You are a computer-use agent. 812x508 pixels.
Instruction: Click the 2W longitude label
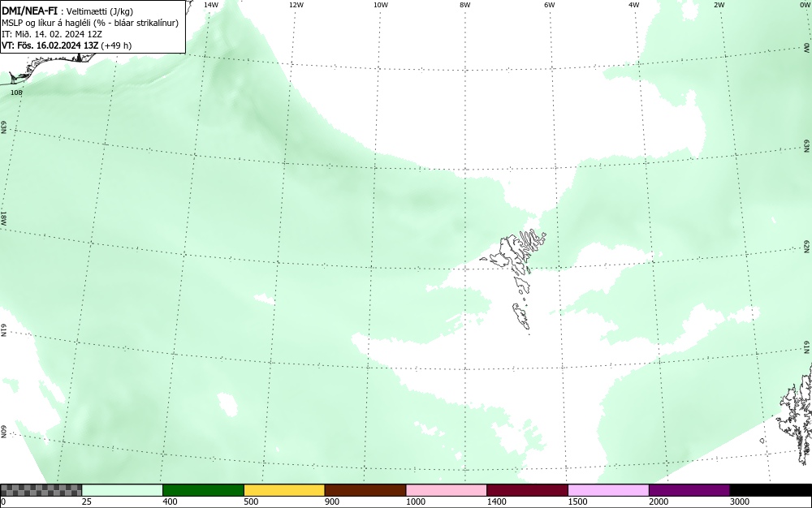(719, 5)
